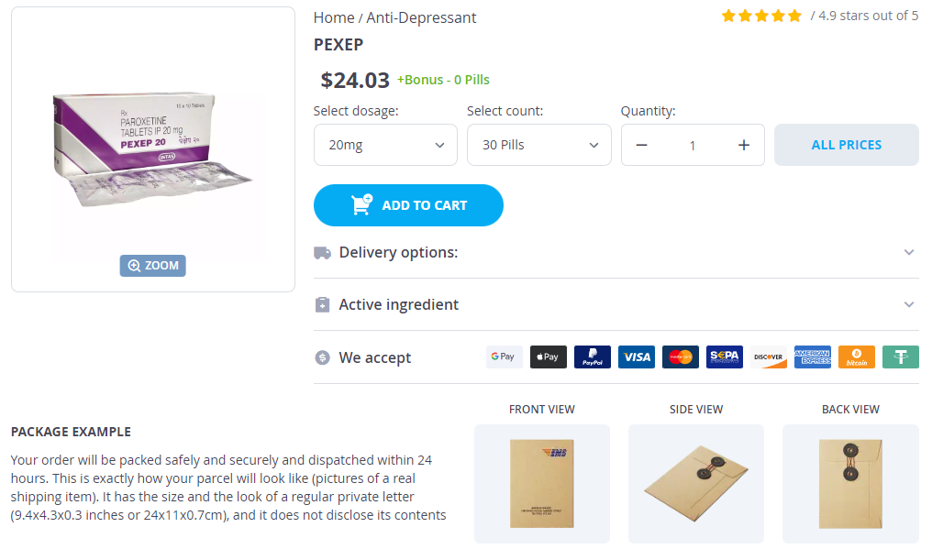Screen dimensions: 932x560
Task: Open the Select dosage 20mg dropdown
Action: click(385, 145)
